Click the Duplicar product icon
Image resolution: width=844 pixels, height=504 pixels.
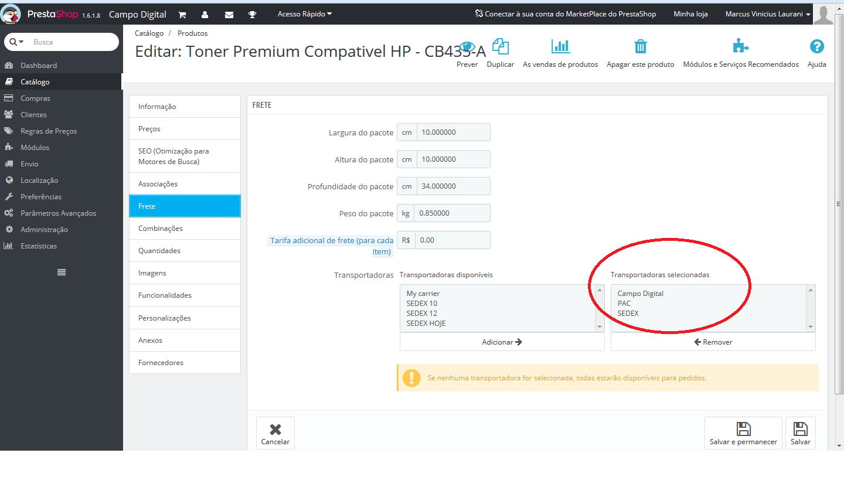point(501,46)
